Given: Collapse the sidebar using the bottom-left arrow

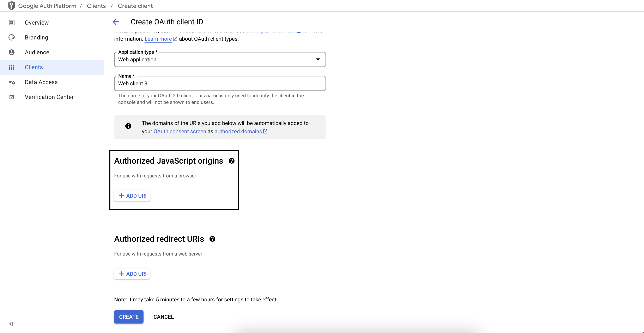Looking at the screenshot, I should click(11, 324).
